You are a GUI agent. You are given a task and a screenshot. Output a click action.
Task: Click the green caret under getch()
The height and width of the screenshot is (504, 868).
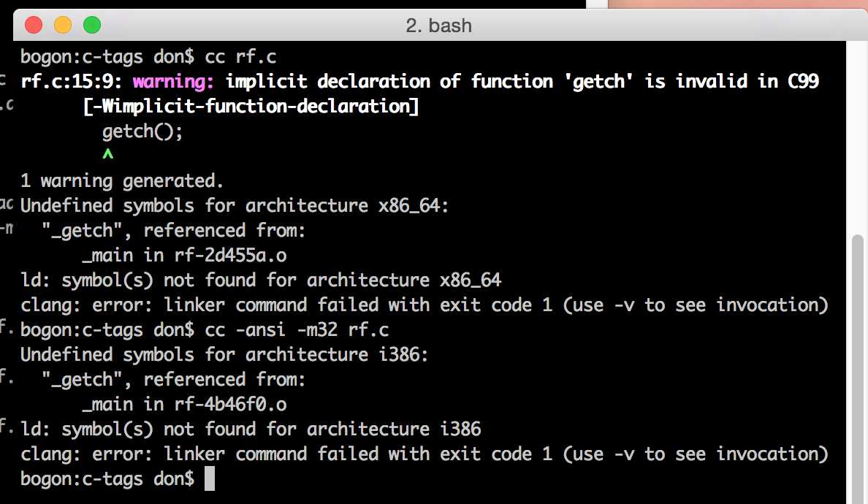[108, 154]
